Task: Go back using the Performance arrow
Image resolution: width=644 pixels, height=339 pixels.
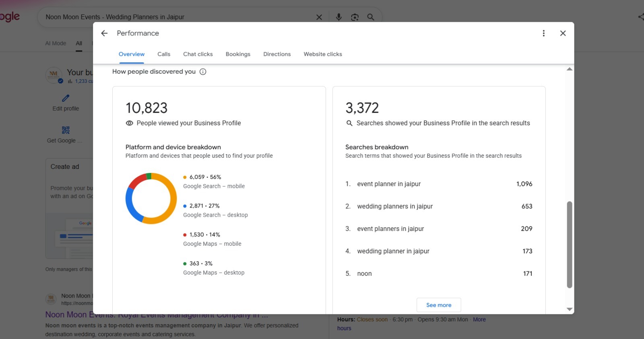Action: (104, 33)
